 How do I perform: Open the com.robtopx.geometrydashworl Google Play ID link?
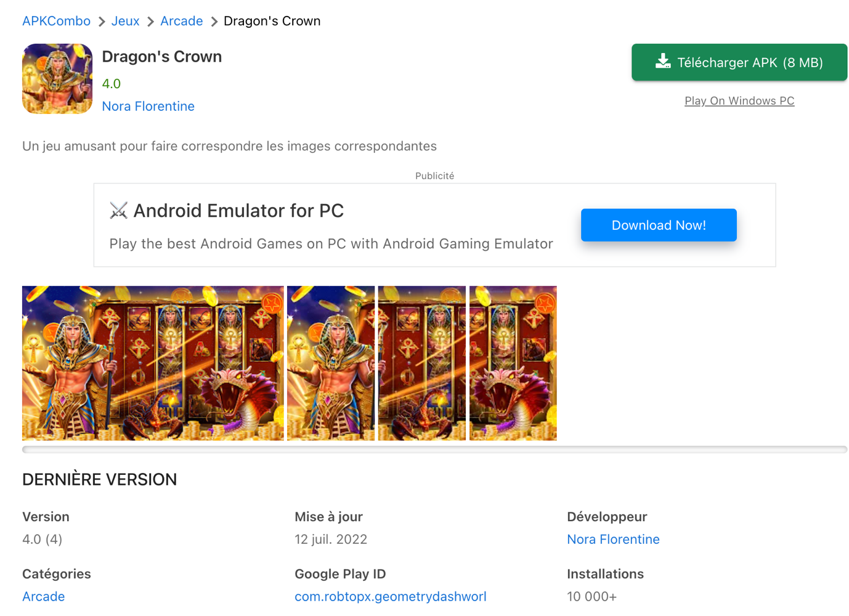pyautogui.click(x=390, y=596)
